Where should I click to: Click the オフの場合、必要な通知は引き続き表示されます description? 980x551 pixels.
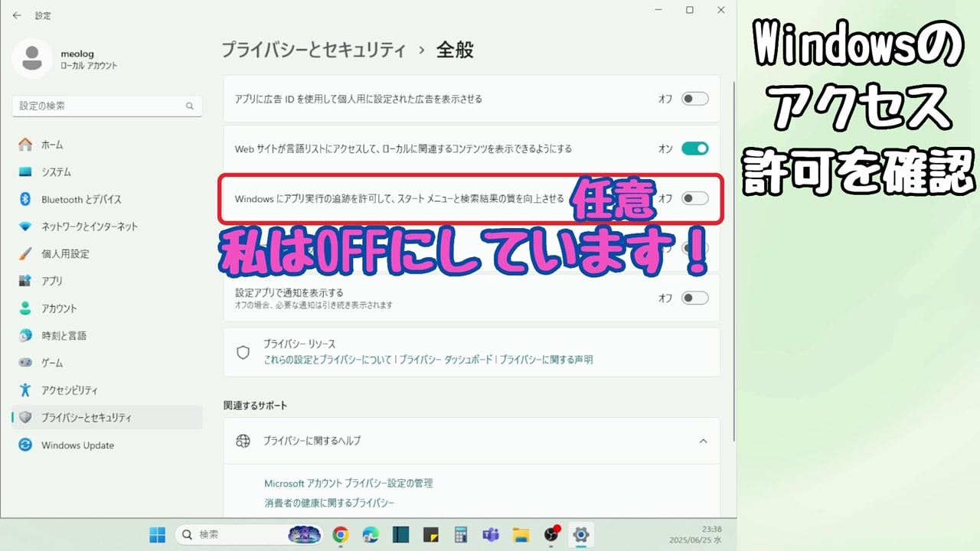pyautogui.click(x=314, y=305)
